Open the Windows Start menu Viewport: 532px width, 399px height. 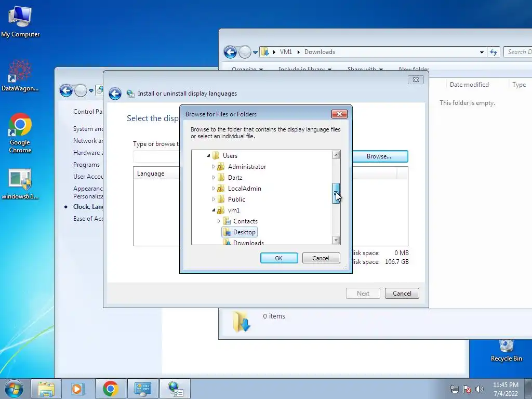(x=14, y=389)
